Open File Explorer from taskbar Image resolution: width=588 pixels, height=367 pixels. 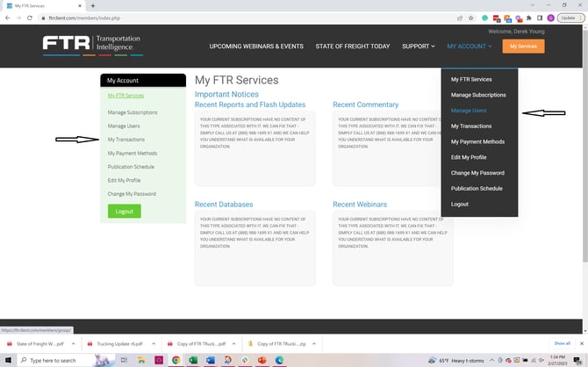141,360
